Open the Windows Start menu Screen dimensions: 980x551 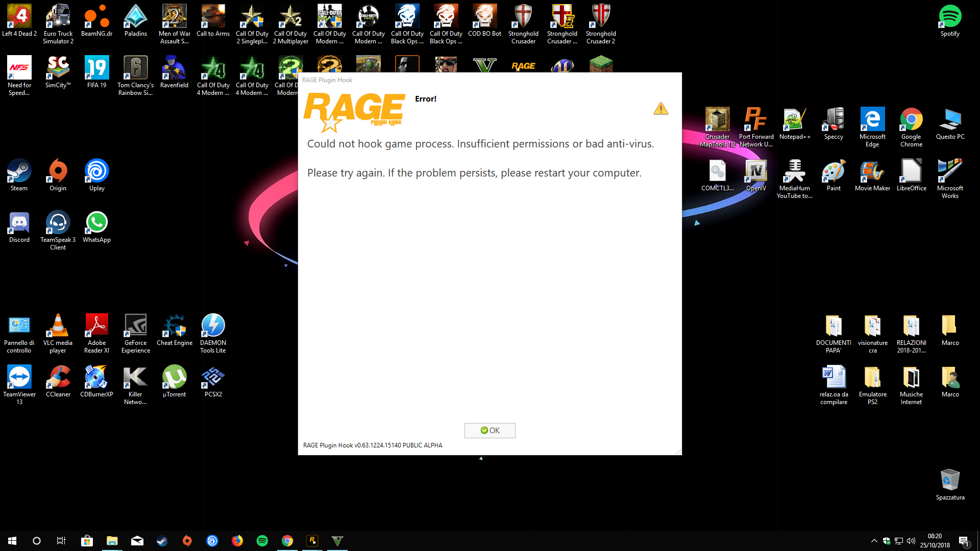pos(12,541)
